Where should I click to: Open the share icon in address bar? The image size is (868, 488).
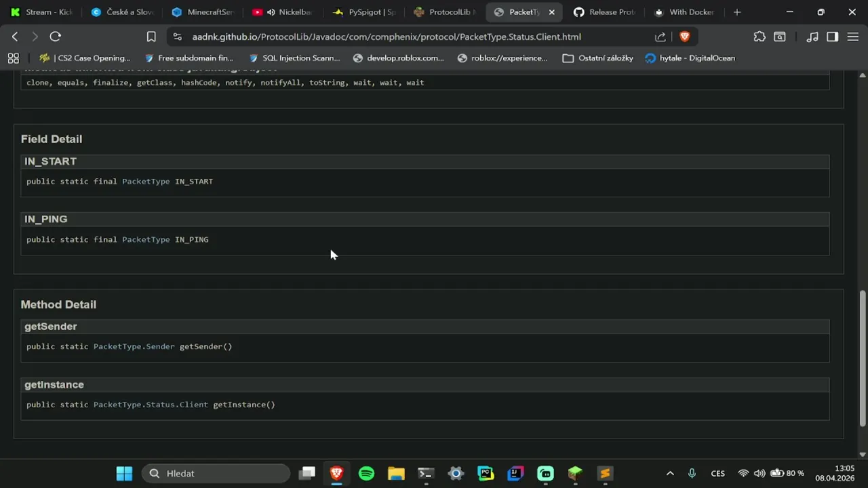tap(660, 37)
